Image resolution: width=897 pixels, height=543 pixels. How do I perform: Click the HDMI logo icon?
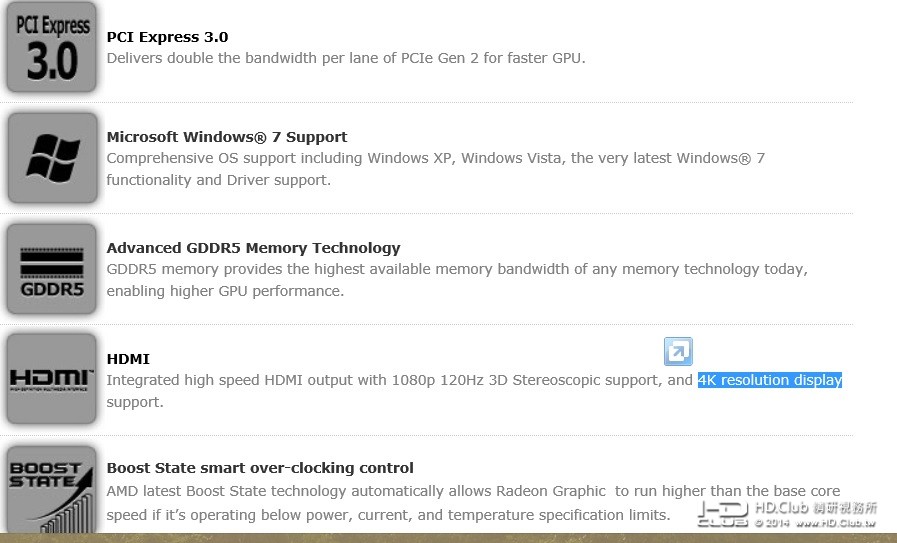click(51, 379)
